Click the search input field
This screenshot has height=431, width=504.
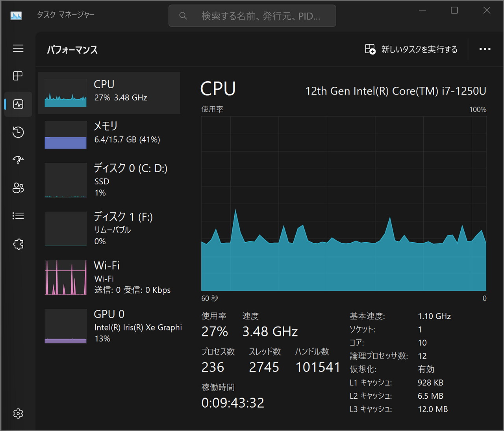(x=252, y=16)
